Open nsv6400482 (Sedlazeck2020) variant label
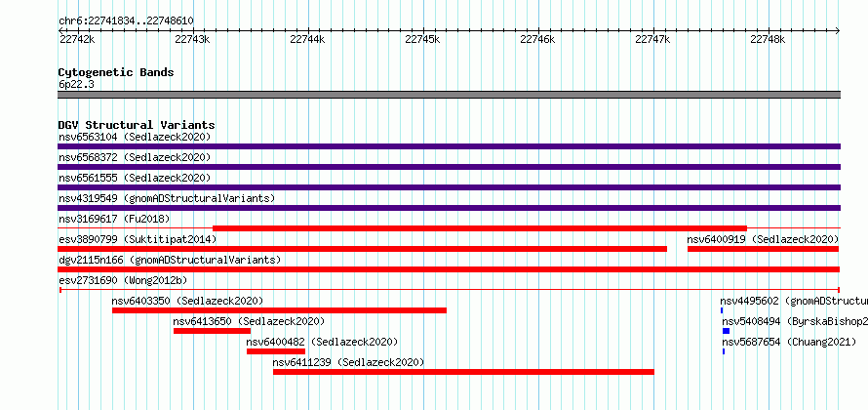Viewport: 868px width, 410px height. 322,342
